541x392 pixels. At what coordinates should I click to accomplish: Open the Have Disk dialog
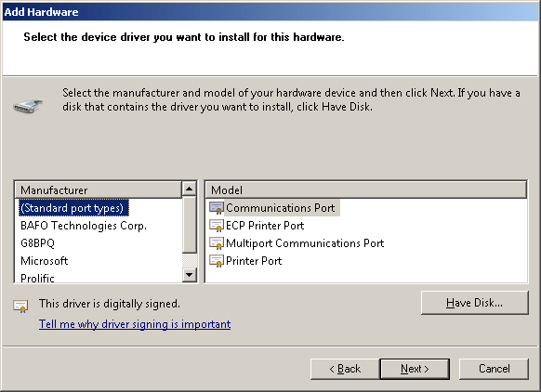[474, 303]
